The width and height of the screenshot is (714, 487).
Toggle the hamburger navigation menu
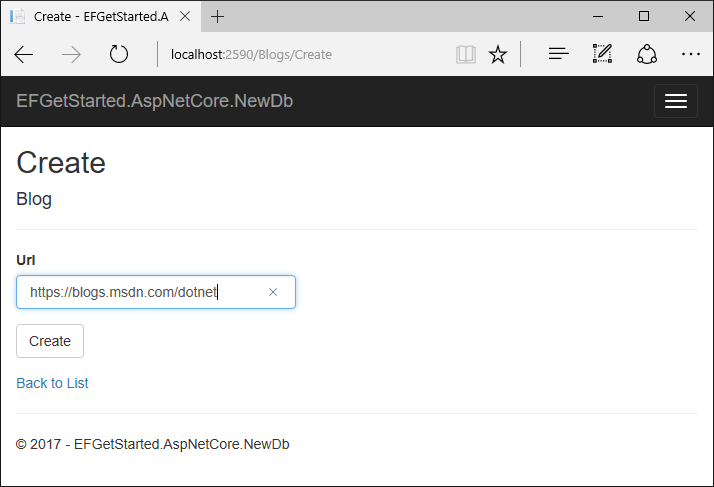tap(676, 101)
